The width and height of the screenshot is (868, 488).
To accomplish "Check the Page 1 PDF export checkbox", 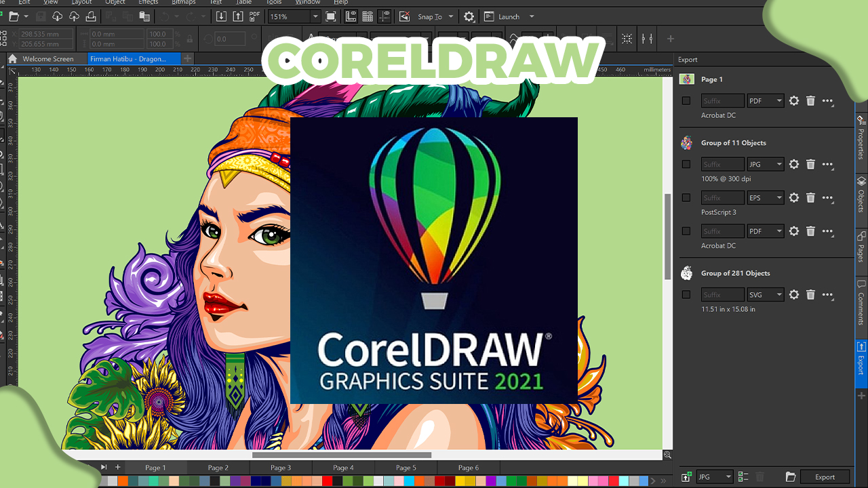I will (x=686, y=101).
